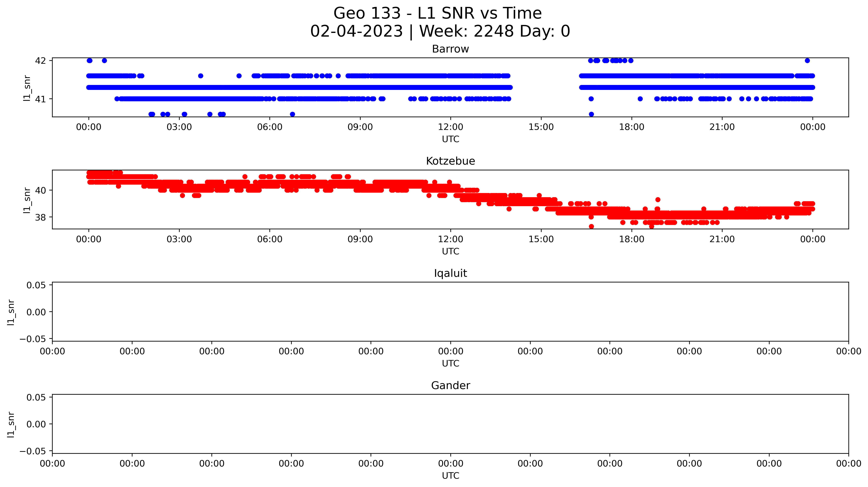Click the 40 y-axis tick on Kotzebue plot
This screenshot has height=487, width=868.
click(x=40, y=190)
